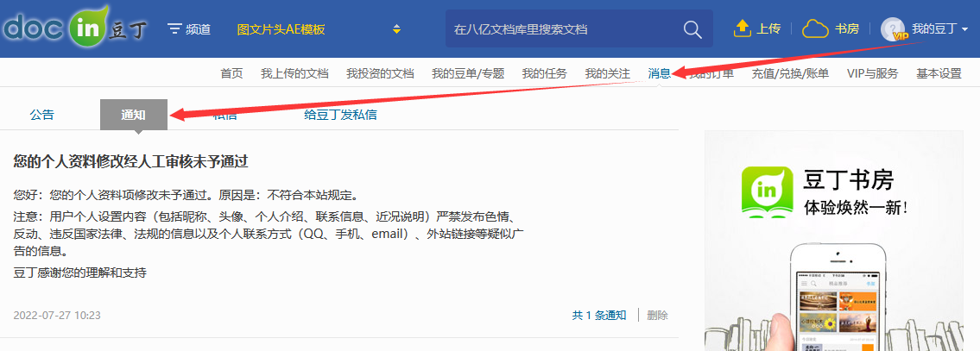The height and width of the screenshot is (351, 980).
Task: Open 基本设置
Action: click(939, 73)
